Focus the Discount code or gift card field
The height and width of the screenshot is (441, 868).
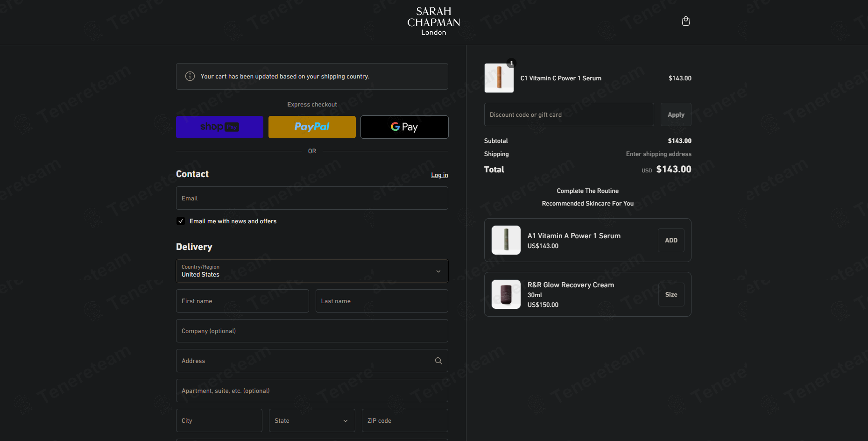point(569,114)
